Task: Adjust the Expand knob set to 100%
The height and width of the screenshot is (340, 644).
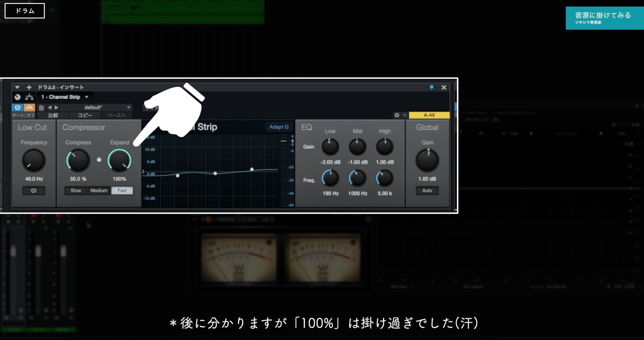Action: (x=119, y=161)
